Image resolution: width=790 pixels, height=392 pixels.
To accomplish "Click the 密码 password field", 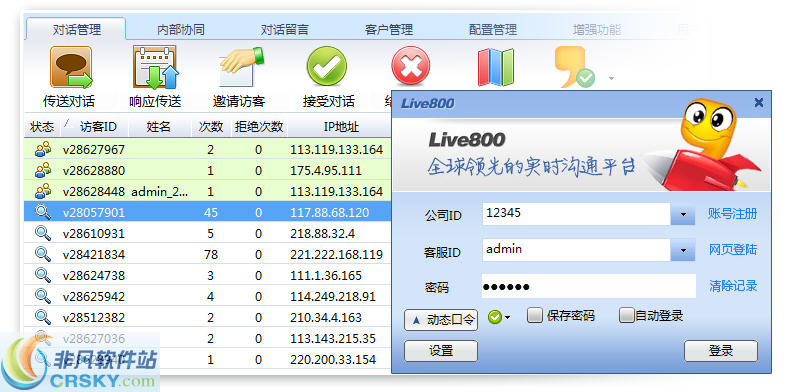I will coord(588,286).
